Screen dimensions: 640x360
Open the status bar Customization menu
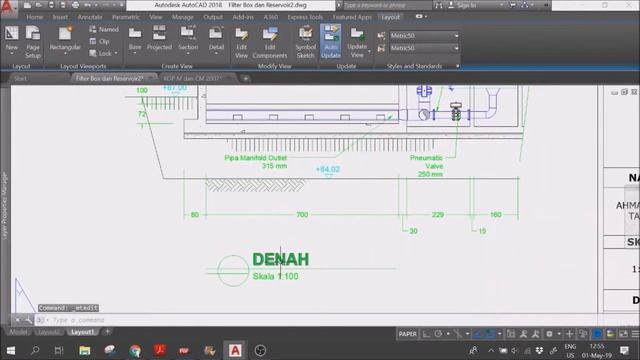click(635, 334)
